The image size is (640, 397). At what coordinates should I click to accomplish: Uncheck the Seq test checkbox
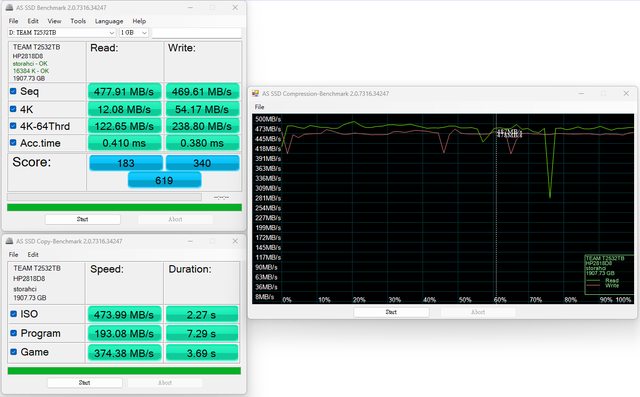tap(13, 91)
